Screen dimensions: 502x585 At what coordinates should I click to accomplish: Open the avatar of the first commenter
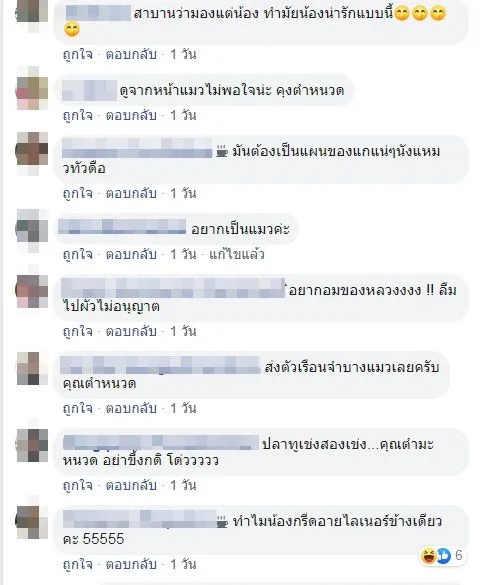(33, 11)
